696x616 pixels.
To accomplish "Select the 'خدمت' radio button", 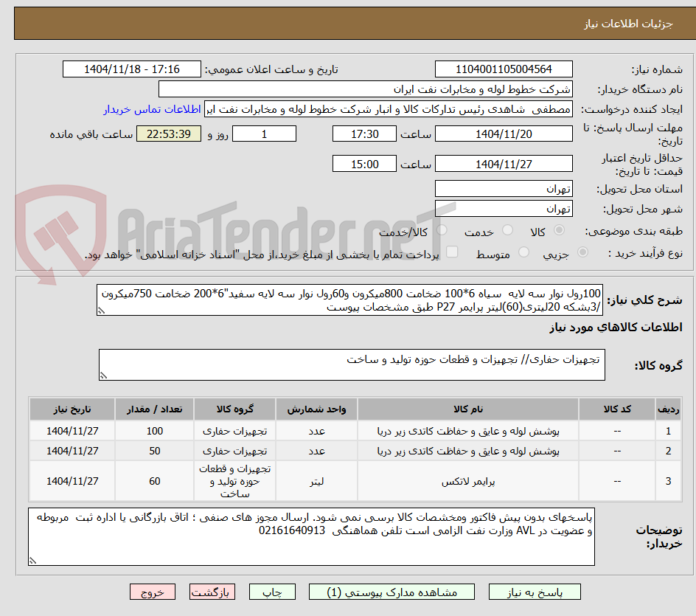I will pos(507,230).
